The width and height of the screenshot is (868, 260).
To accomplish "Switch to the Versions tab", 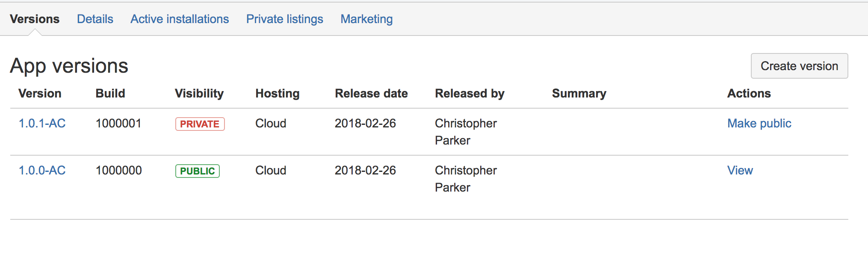I will click(35, 19).
